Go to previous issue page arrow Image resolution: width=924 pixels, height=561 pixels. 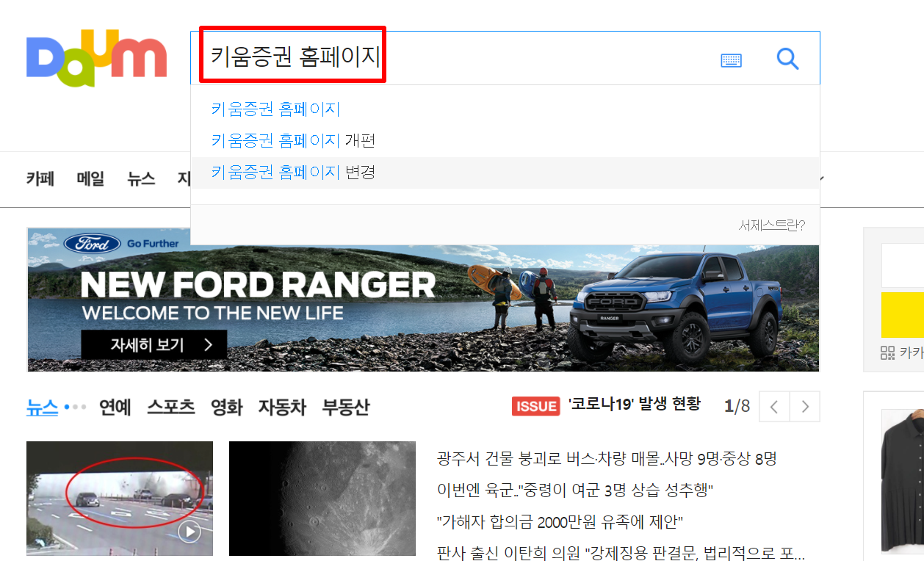coord(774,407)
